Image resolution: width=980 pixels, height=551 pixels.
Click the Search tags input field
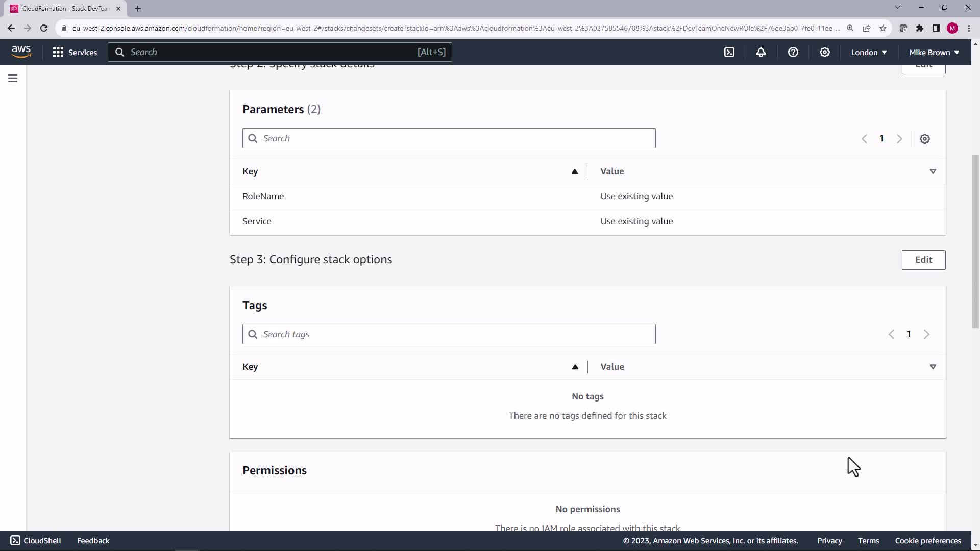(x=449, y=334)
